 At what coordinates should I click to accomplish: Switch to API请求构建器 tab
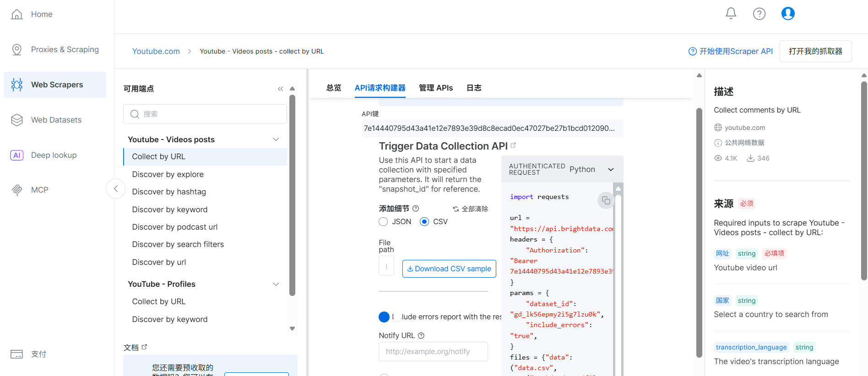(x=380, y=88)
